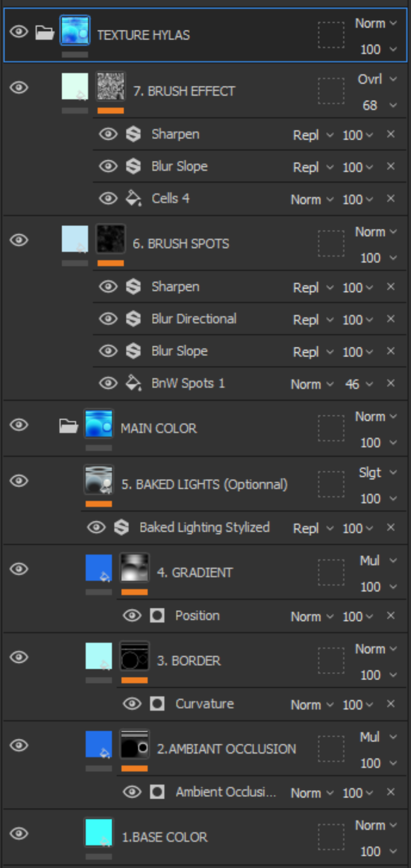The width and height of the screenshot is (411, 868).
Task: Select the Position generator icon
Action: pos(157,616)
